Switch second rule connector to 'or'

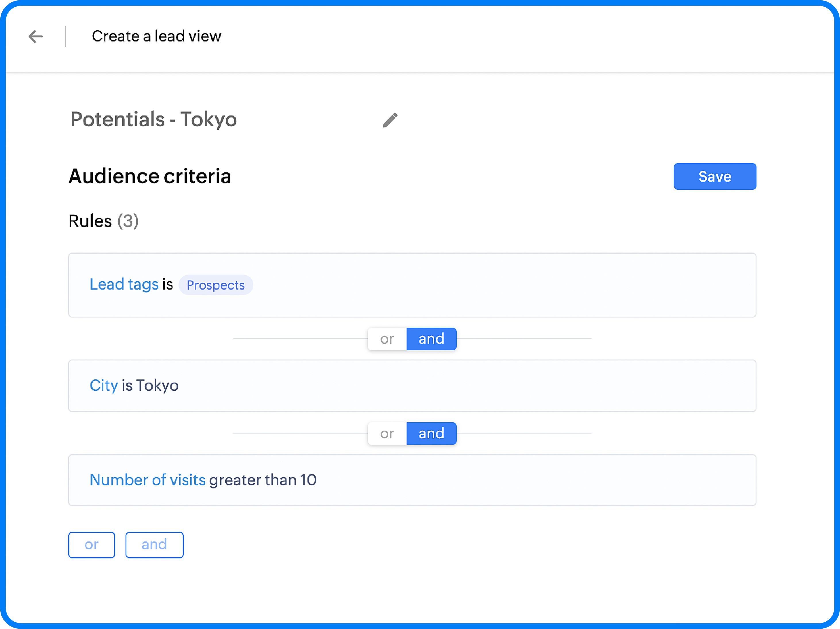pyautogui.click(x=387, y=433)
